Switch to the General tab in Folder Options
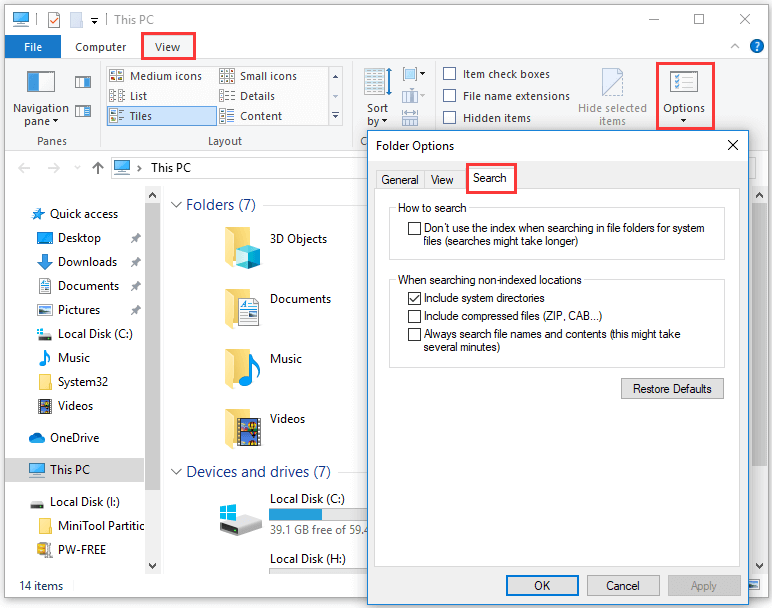 click(400, 180)
